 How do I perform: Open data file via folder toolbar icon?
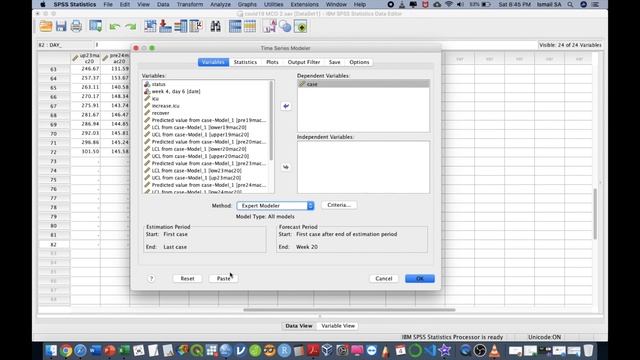coord(46,27)
